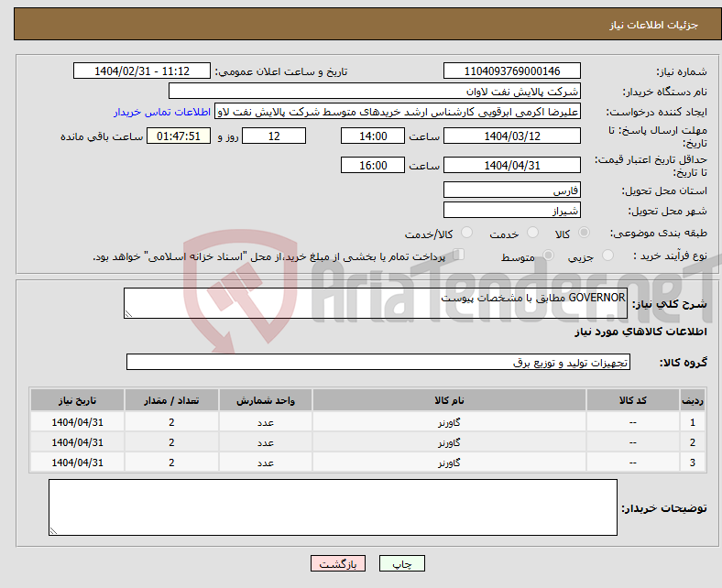Click the announcement date field 1404/02/31 - 11:12
Image resolution: width=722 pixels, height=588 pixels.
tap(142, 71)
